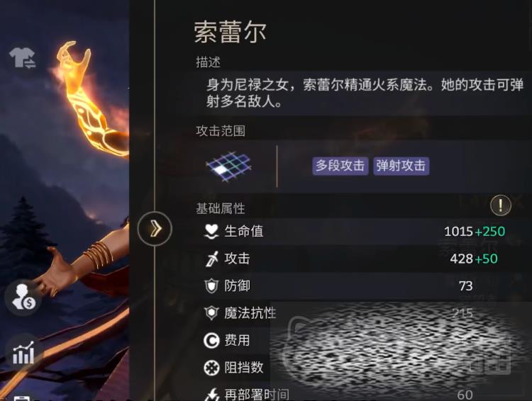Click the character name 索蕾尔 title

point(230,32)
